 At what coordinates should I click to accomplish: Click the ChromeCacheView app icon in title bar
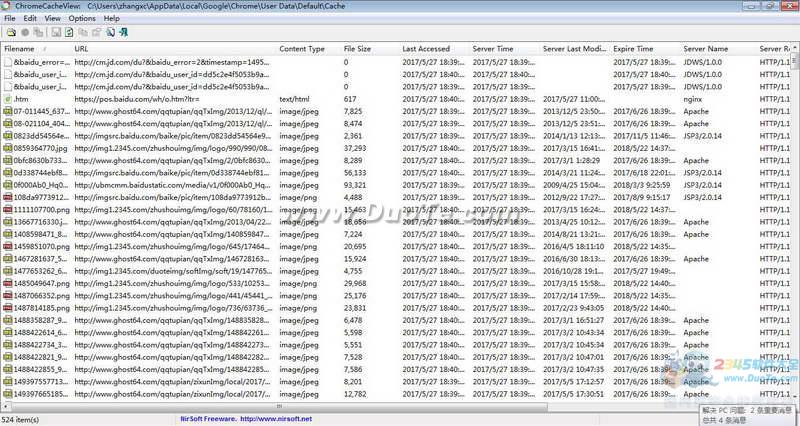click(6, 6)
